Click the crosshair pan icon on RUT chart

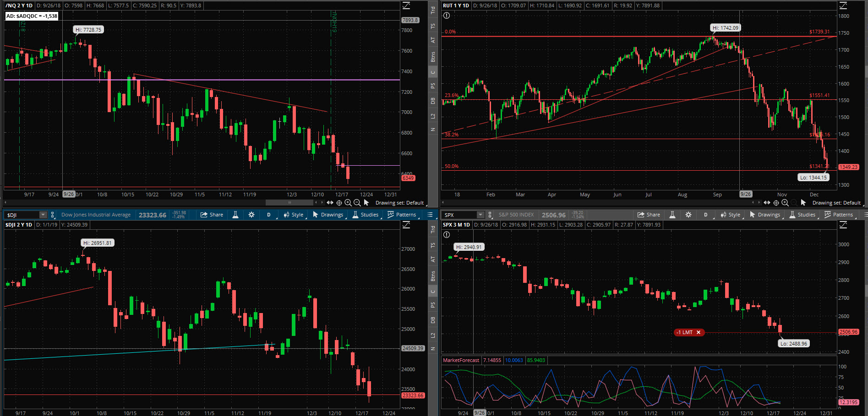click(x=776, y=203)
